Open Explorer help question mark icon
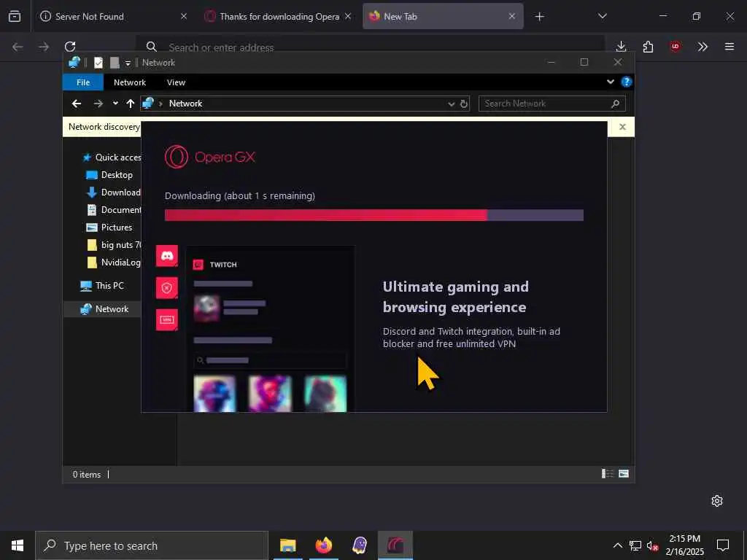This screenshot has height=560, width=747. coord(627,82)
